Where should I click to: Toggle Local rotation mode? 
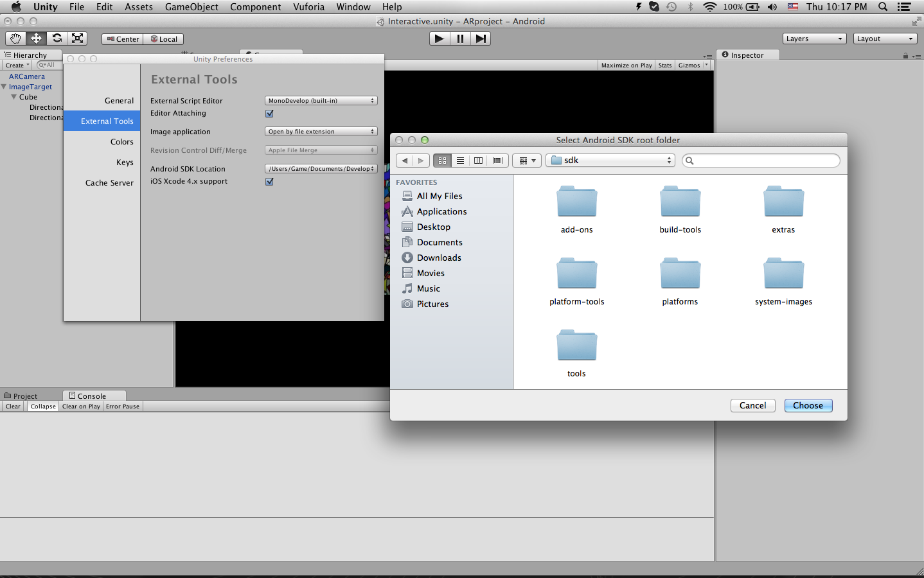tap(164, 39)
